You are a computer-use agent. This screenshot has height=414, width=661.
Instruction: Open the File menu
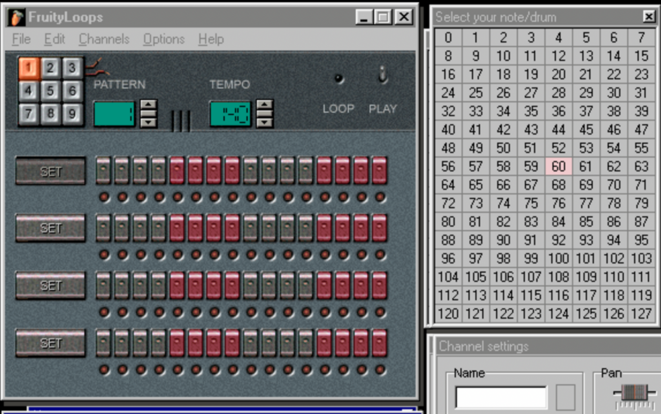(x=21, y=39)
